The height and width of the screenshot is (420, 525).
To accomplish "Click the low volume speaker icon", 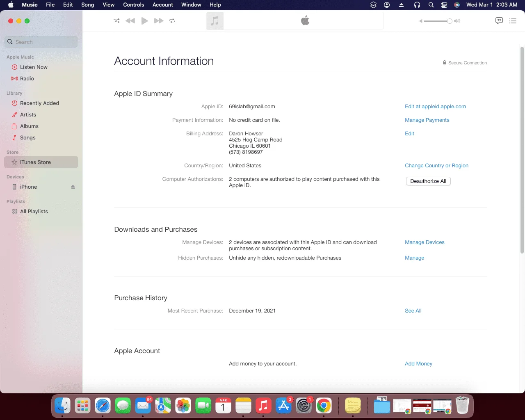I will pyautogui.click(x=421, y=21).
